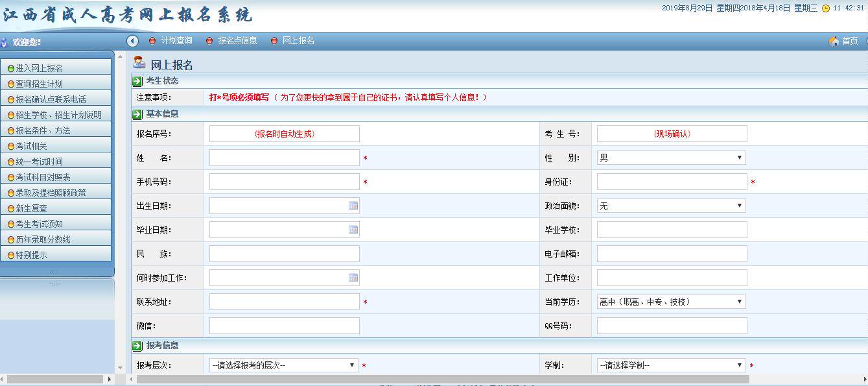The width and height of the screenshot is (868, 386).
Task: Open 考生考试须知 sidebar item
Action: [x=56, y=223]
